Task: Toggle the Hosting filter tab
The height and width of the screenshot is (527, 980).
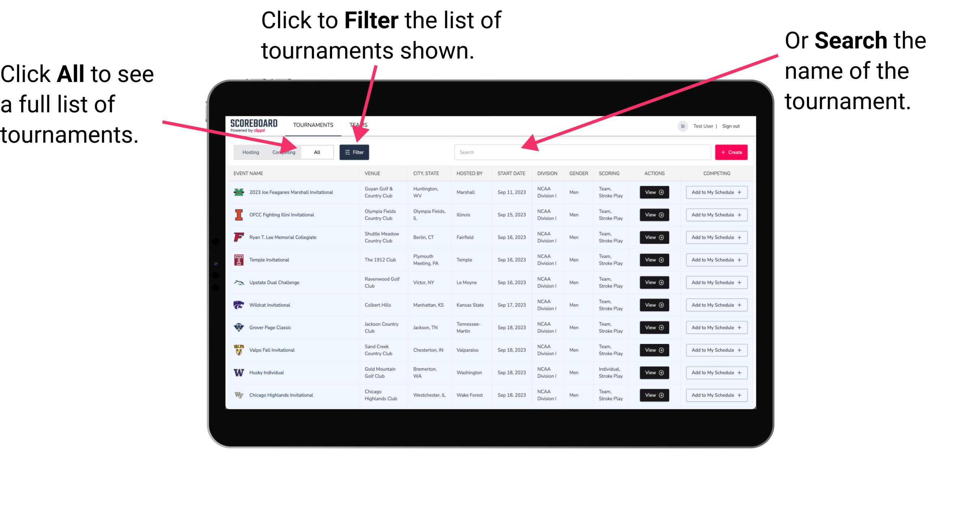Action: tap(250, 152)
